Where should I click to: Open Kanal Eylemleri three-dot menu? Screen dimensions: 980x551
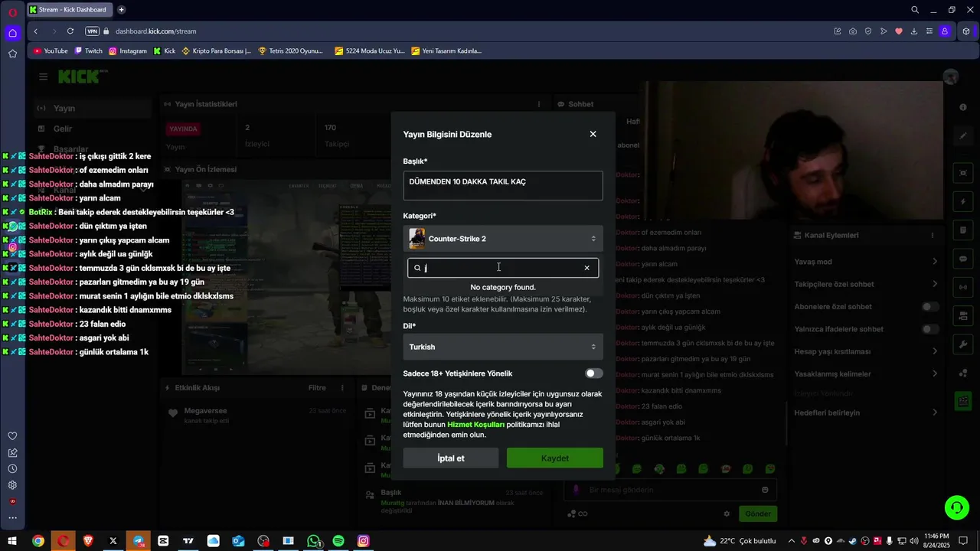click(933, 236)
